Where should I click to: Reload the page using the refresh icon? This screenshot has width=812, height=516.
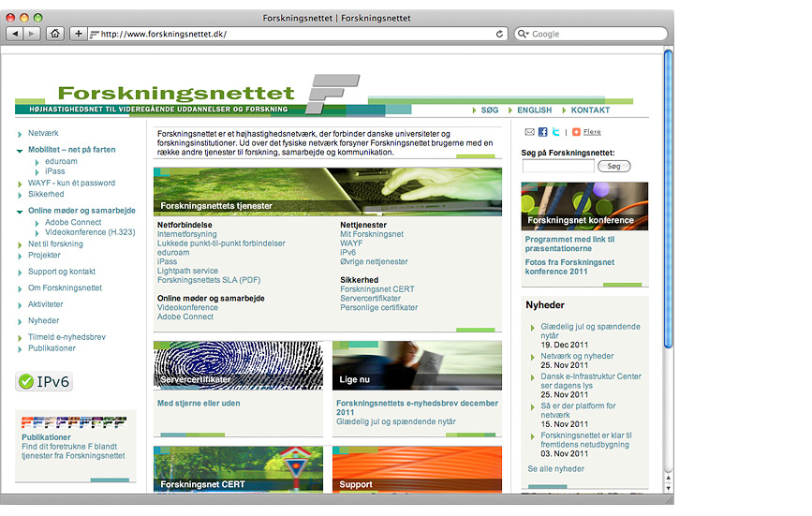(x=499, y=34)
